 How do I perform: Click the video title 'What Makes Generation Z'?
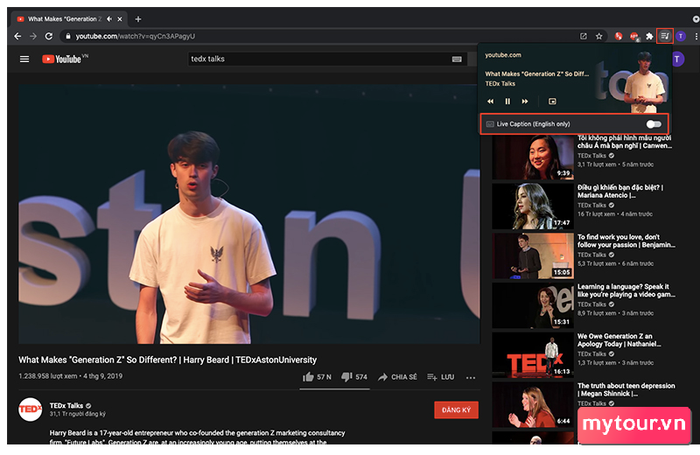pos(167,360)
